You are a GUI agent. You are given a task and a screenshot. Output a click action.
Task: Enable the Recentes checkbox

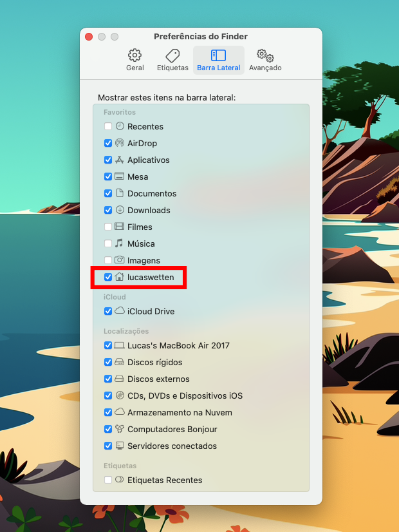108,126
